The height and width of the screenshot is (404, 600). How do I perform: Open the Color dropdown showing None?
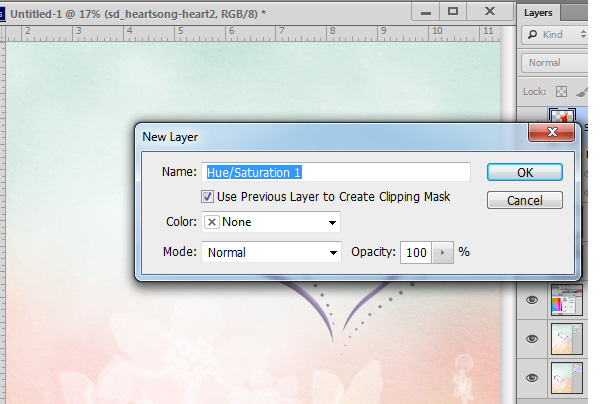click(271, 222)
